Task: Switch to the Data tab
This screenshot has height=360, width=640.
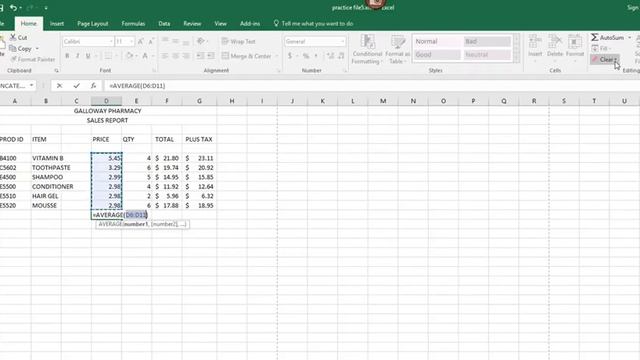Action: point(164,24)
